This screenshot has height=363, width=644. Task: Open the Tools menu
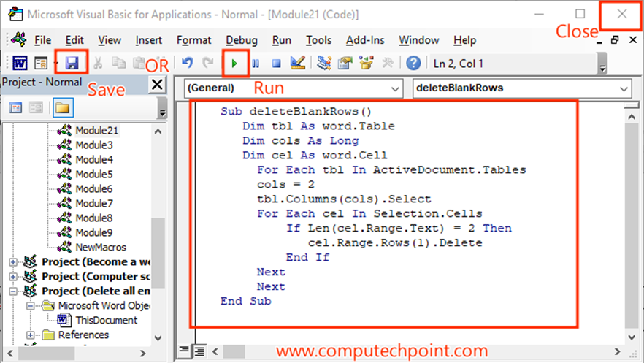pyautogui.click(x=318, y=40)
